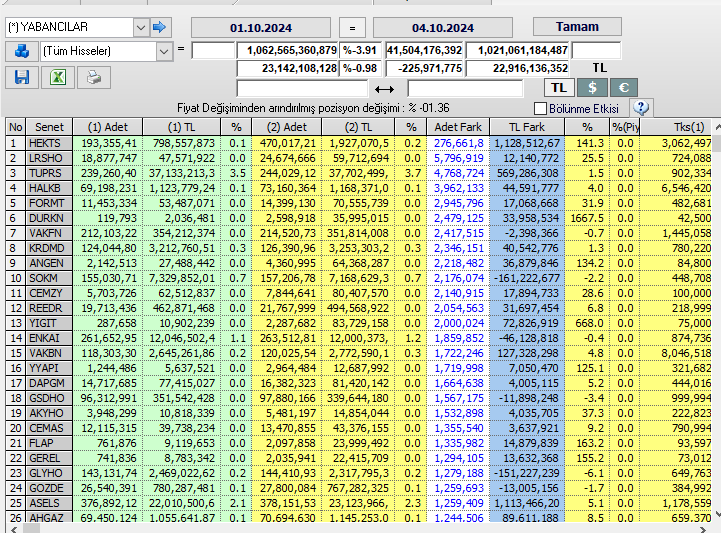Click the empty field after 1,021,061,184,487
This screenshot has width=721, height=533.
point(596,50)
